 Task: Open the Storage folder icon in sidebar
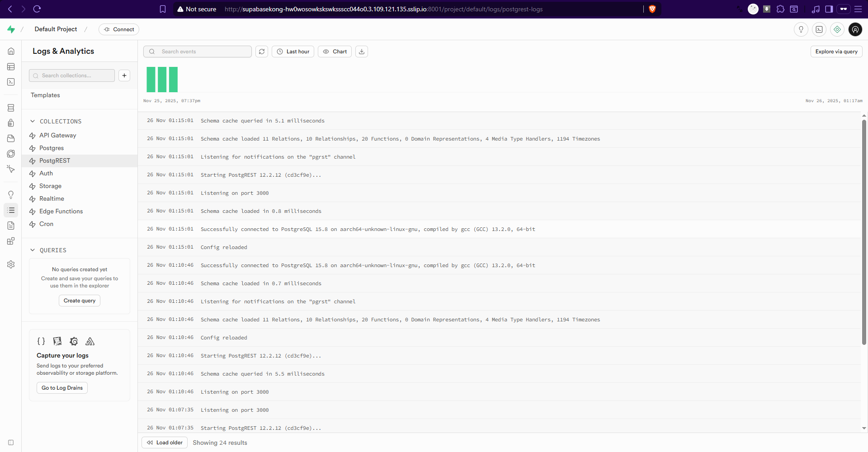pyautogui.click(x=11, y=138)
